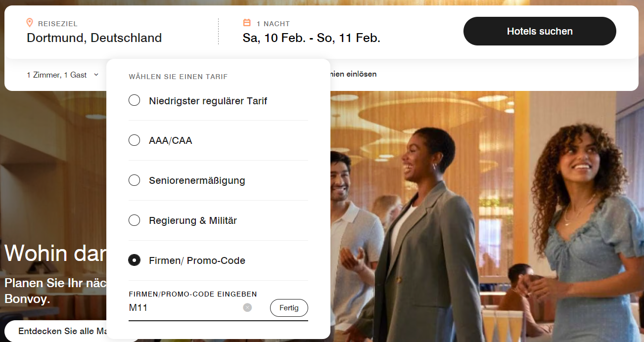This screenshot has height=342, width=644.
Task: Focus the Firmen/Promo-Code text input
Action: point(183,308)
